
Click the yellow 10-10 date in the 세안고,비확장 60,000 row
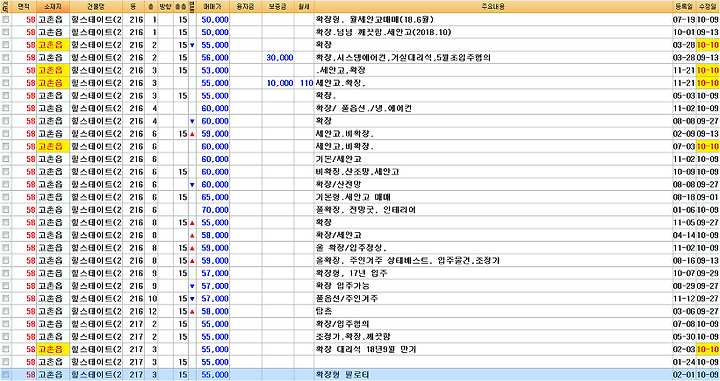[x=708, y=146]
